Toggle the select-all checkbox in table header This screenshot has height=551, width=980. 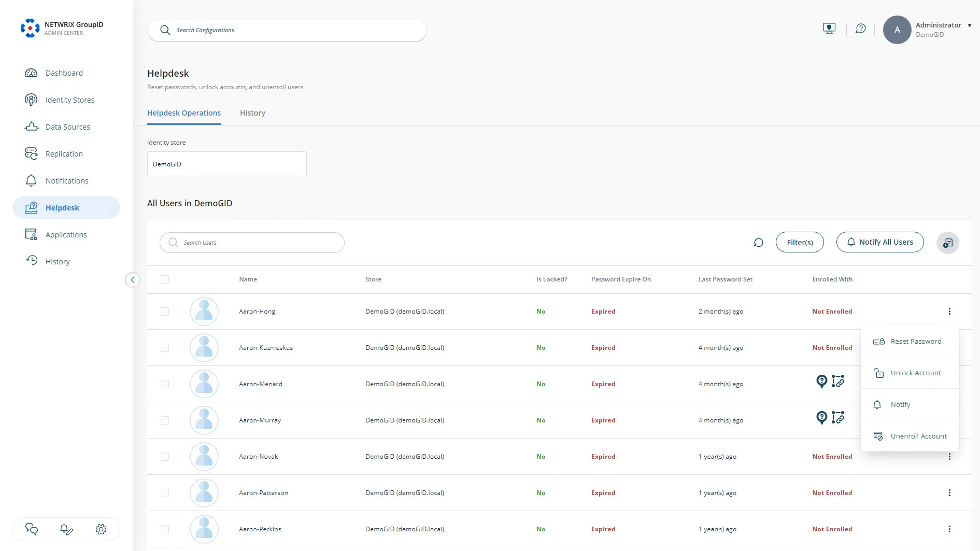click(x=165, y=279)
